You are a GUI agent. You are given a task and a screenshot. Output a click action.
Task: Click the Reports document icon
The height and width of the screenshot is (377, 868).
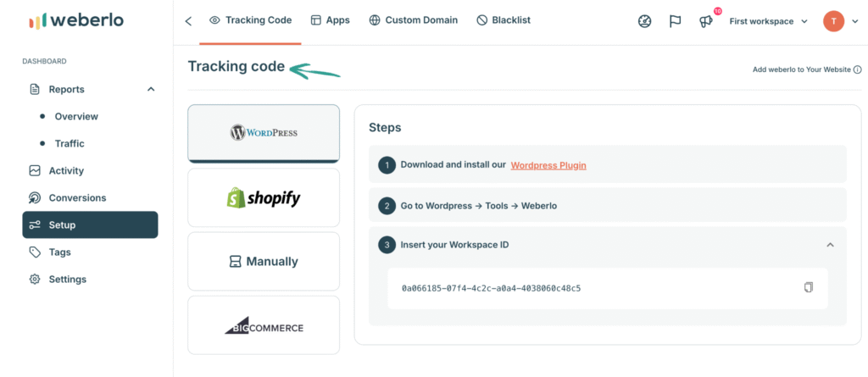point(35,89)
